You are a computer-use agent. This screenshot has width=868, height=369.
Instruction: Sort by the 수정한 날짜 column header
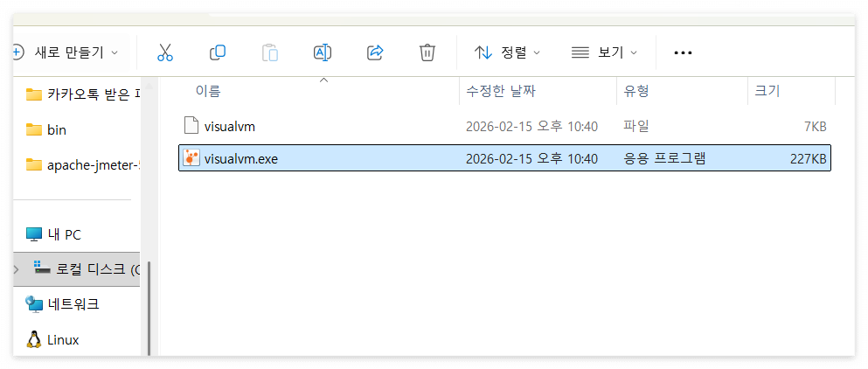click(x=501, y=92)
